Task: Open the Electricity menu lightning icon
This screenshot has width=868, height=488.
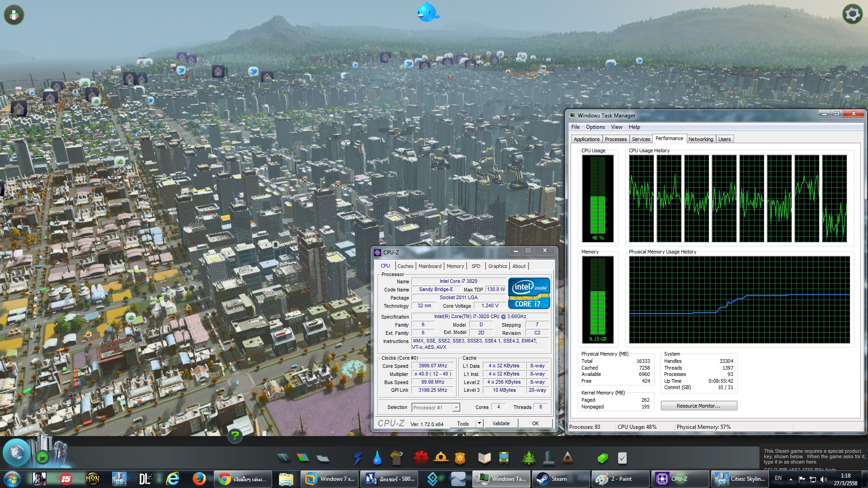Action: (358, 458)
